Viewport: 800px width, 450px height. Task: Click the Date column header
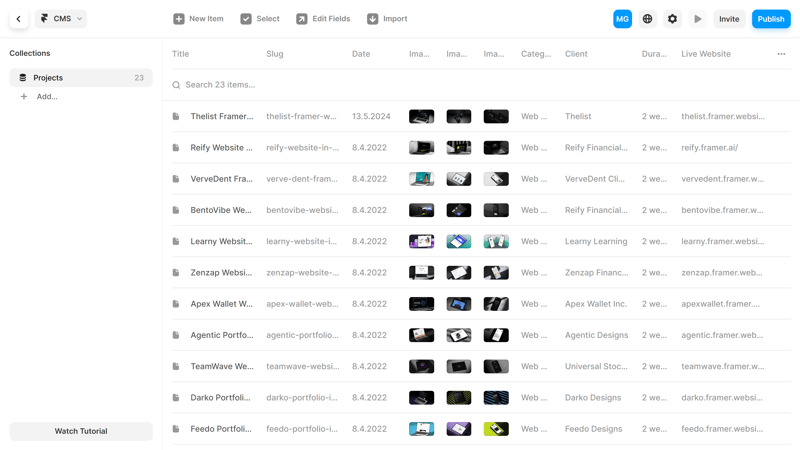click(361, 54)
